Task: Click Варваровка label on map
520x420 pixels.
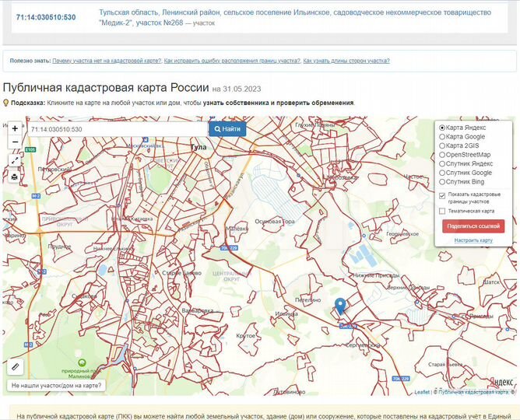Action: pos(197,310)
